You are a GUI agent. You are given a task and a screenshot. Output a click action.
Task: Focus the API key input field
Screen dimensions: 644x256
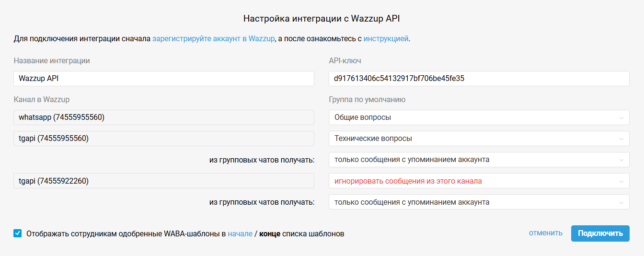tap(479, 79)
